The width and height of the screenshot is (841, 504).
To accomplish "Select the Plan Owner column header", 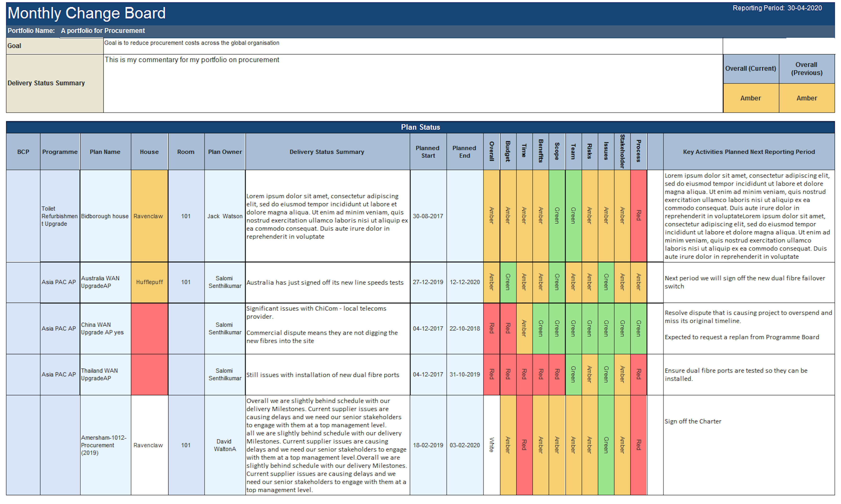I will tap(225, 152).
